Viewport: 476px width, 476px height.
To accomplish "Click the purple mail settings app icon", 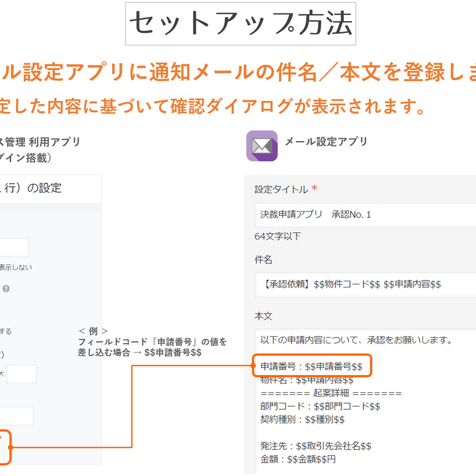I will coord(262,146).
